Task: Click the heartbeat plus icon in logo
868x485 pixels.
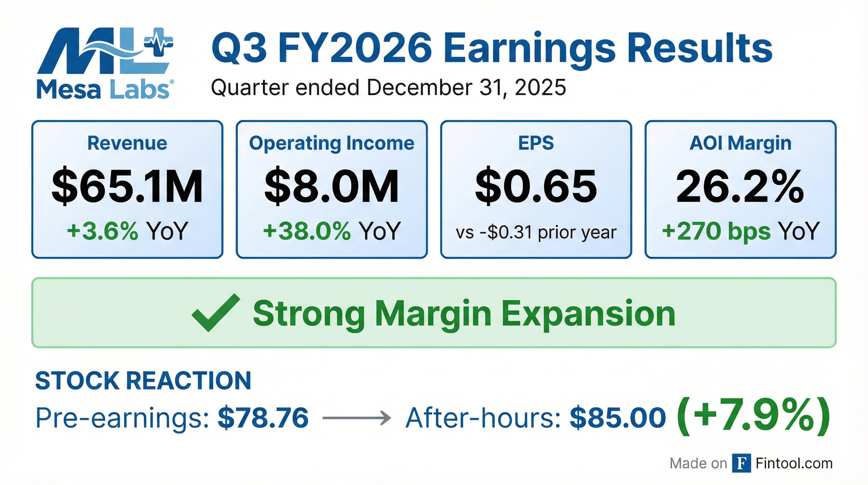Action: pos(158,43)
